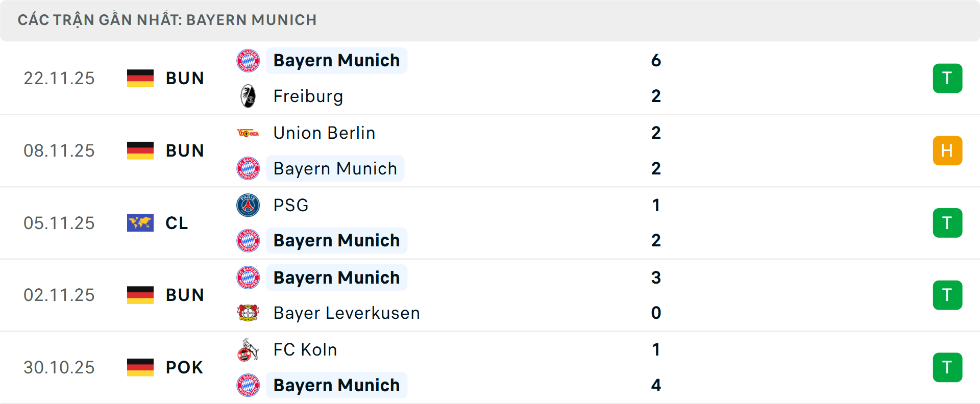Click the Champions League globe icon
980x404 pixels.
tap(140, 223)
